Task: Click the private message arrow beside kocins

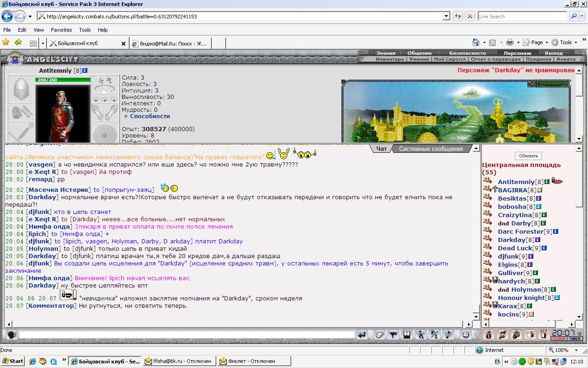Action: pyautogui.click(x=487, y=313)
